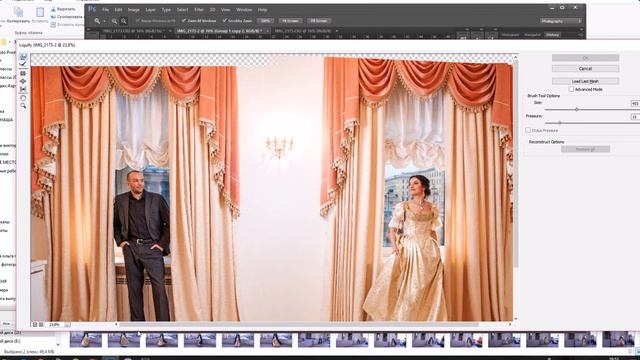Click the 100% zoom button

coord(265,21)
